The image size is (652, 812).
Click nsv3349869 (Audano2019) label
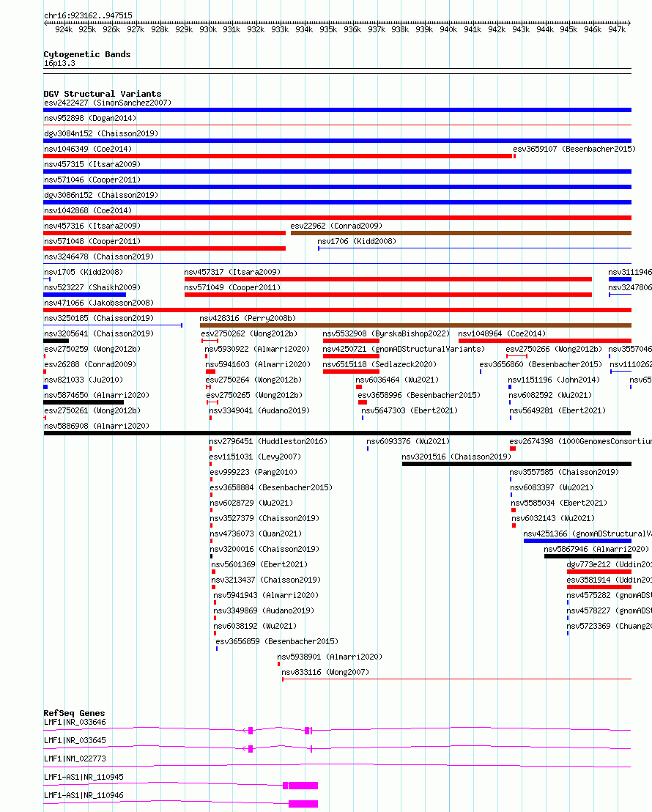coord(264,610)
